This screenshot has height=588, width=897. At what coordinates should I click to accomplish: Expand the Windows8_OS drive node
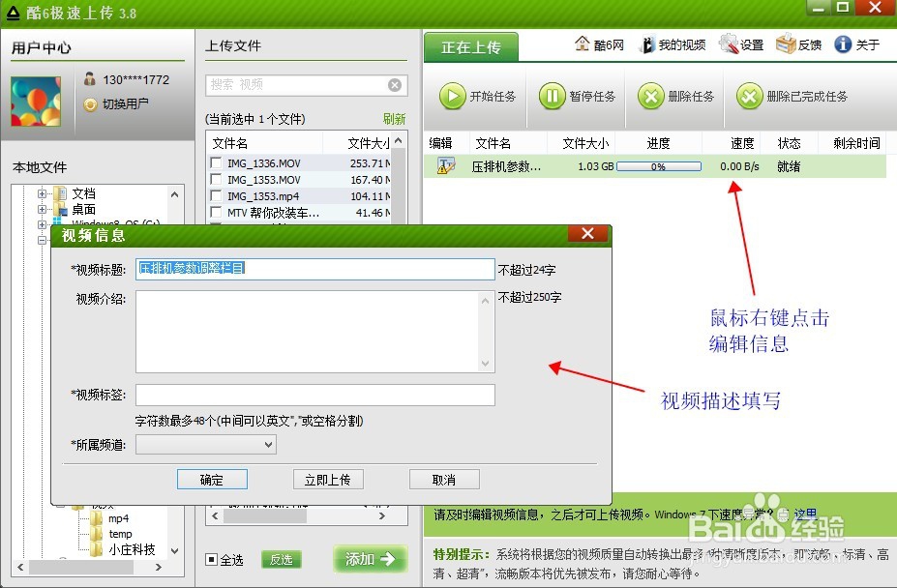(42, 224)
